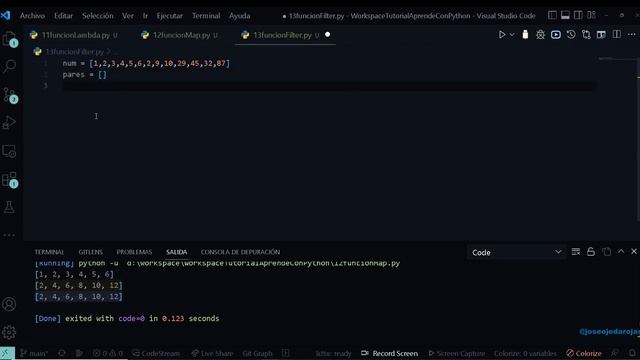Toggle bottom panel layout

(x=565, y=16)
